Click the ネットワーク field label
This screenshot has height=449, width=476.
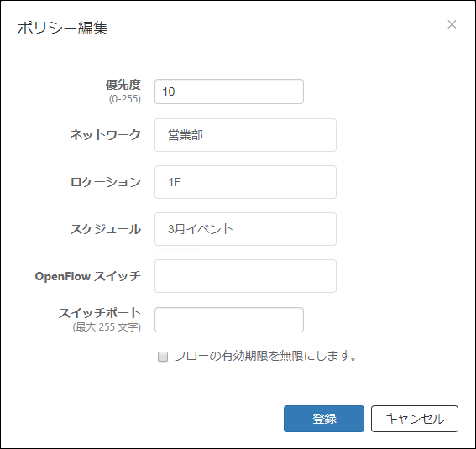click(105, 134)
